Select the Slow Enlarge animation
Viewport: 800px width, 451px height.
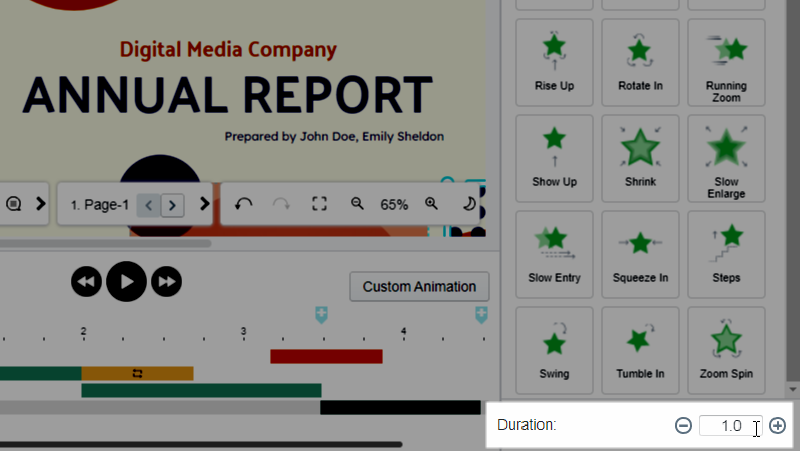pyautogui.click(x=726, y=158)
